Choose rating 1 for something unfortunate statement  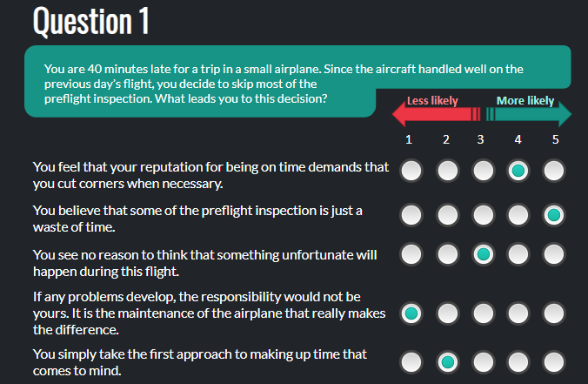[x=411, y=254]
